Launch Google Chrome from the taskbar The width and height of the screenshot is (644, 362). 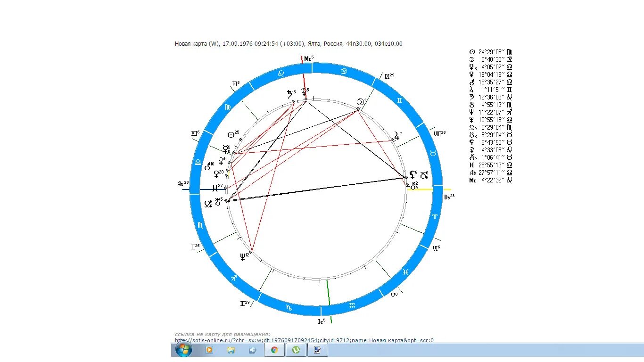(274, 350)
